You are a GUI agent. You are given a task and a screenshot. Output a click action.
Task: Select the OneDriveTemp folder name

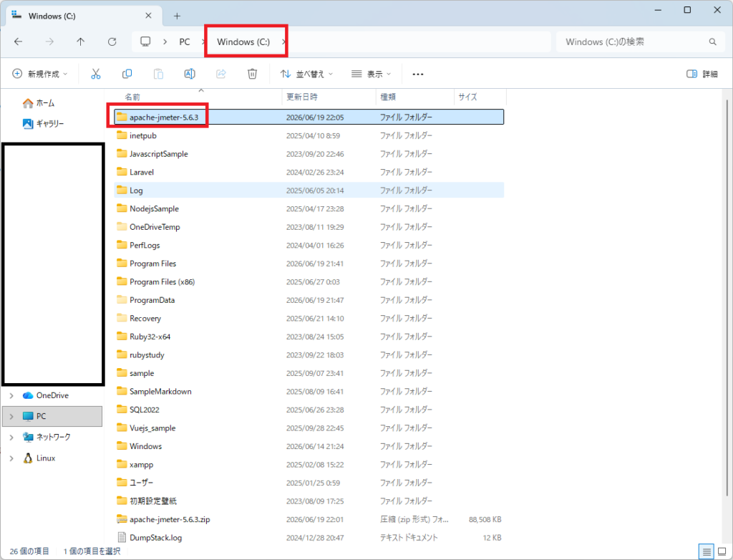pyautogui.click(x=155, y=227)
